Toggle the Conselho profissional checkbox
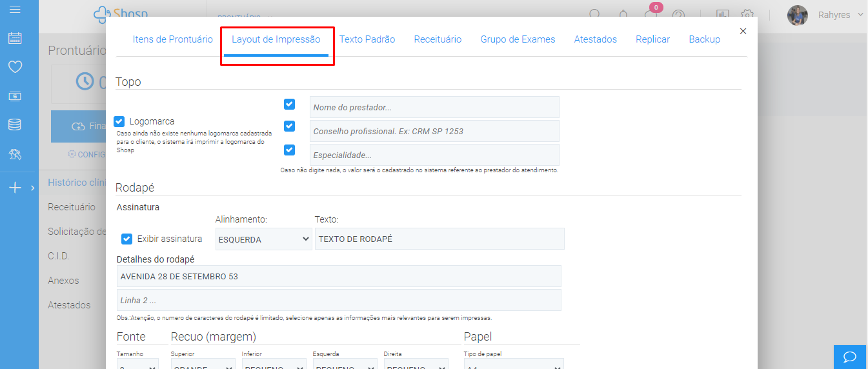Image resolution: width=868 pixels, height=369 pixels. tap(290, 126)
